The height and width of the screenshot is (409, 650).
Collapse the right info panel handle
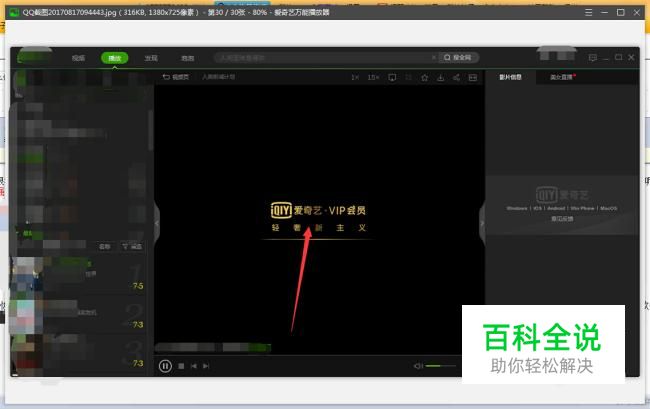(x=482, y=223)
